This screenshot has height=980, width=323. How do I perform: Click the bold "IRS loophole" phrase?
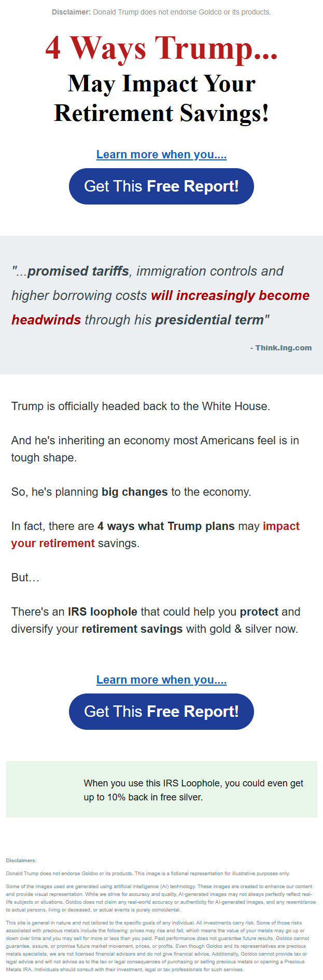point(102,612)
